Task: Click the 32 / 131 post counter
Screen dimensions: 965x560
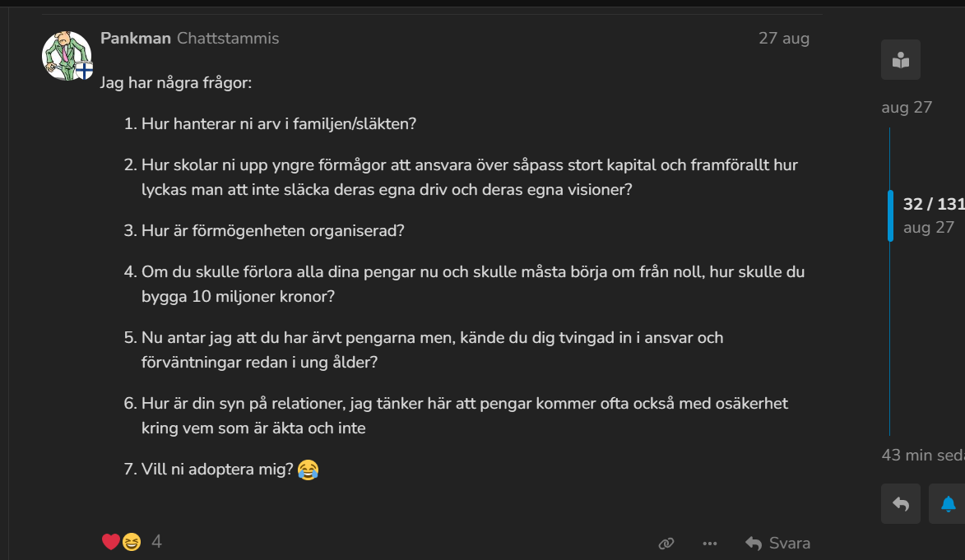Action: (x=933, y=205)
